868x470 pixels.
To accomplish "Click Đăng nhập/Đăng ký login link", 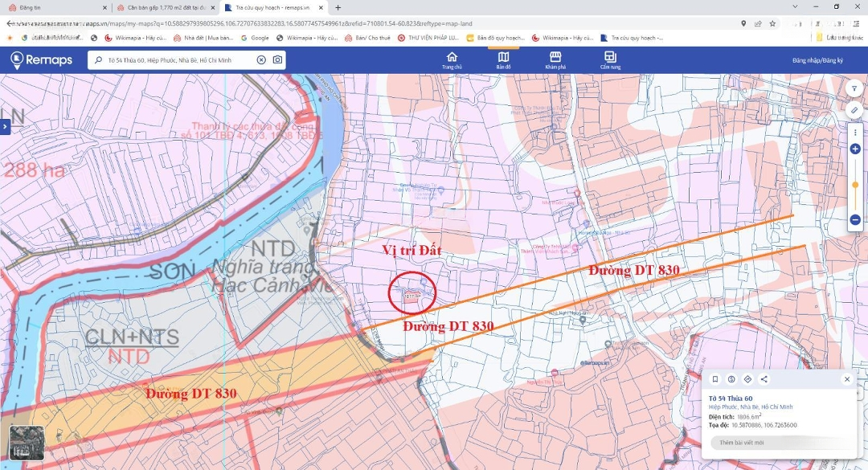I will click(x=817, y=60).
